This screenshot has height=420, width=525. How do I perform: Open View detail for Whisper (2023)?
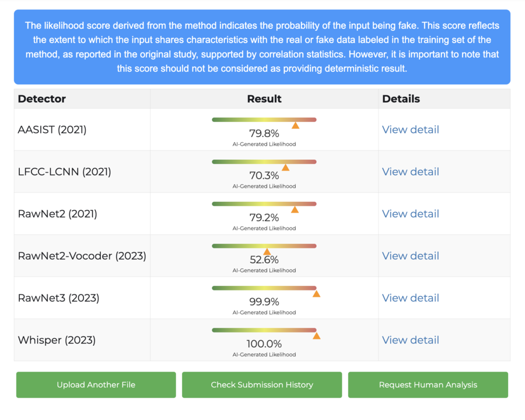(410, 339)
